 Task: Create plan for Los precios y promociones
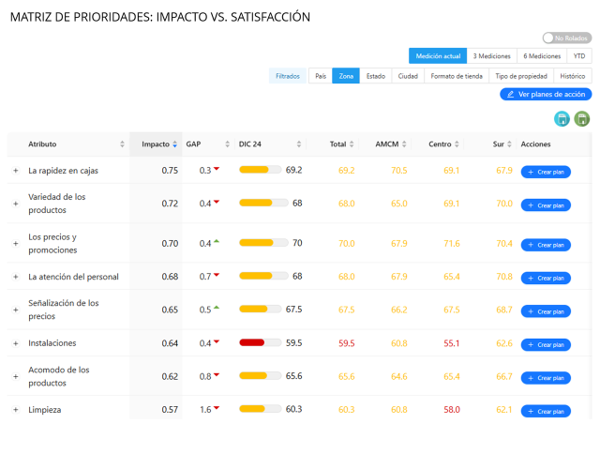tap(546, 245)
